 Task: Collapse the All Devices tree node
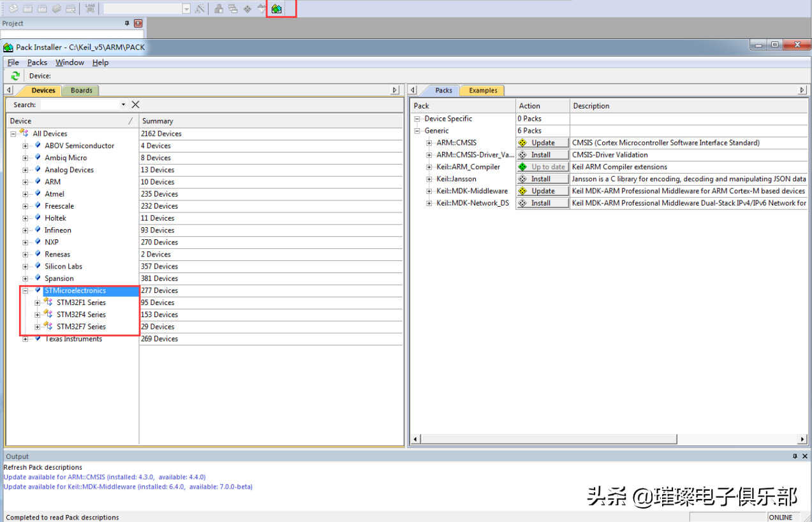coord(13,133)
